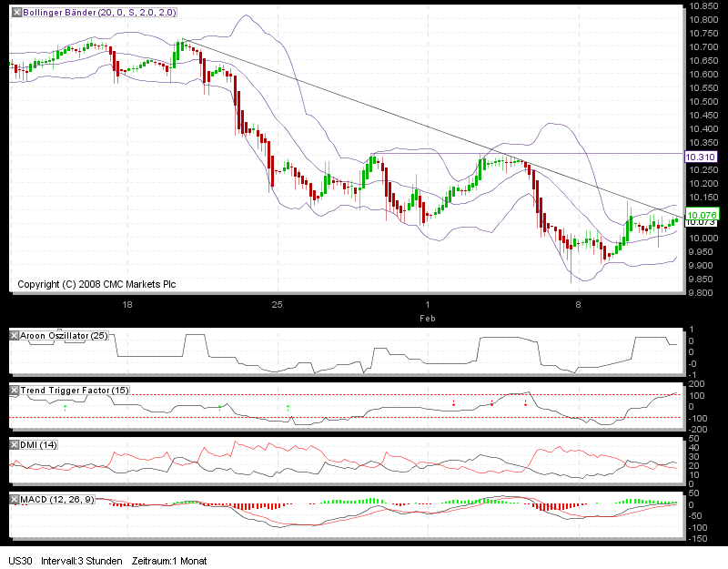Select the MACD (12, 26, 9) label
Image resolution: width=728 pixels, height=569 pixels.
57,500
